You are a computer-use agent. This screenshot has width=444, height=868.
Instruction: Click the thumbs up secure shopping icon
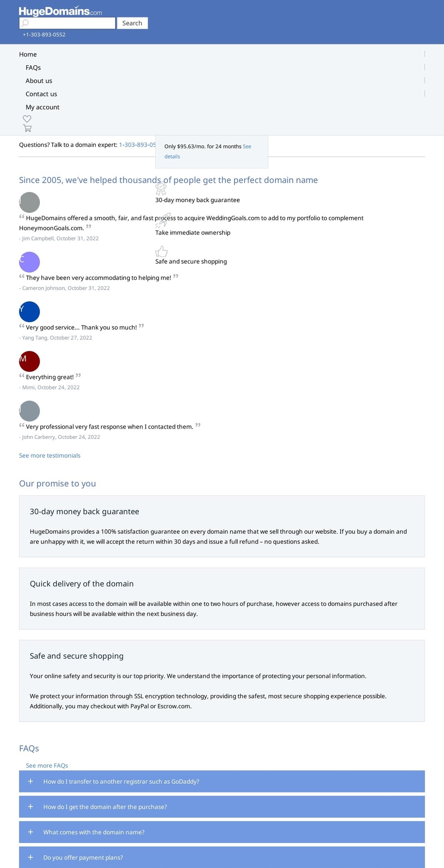[161, 251]
